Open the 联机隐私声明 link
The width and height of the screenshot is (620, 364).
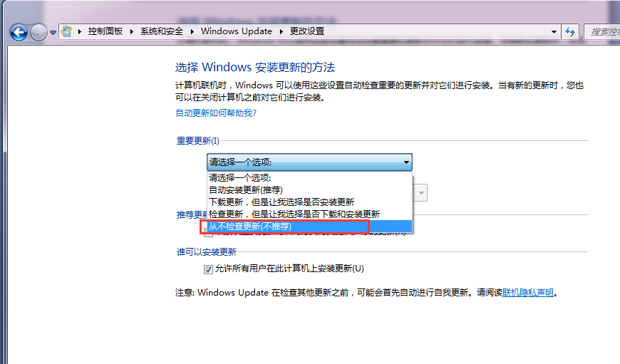[x=528, y=293]
